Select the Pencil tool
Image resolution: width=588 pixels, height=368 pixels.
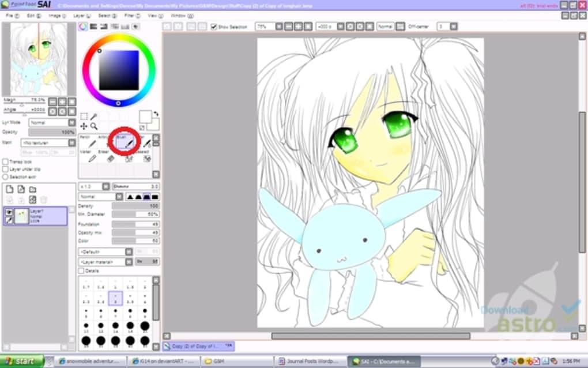coord(89,142)
